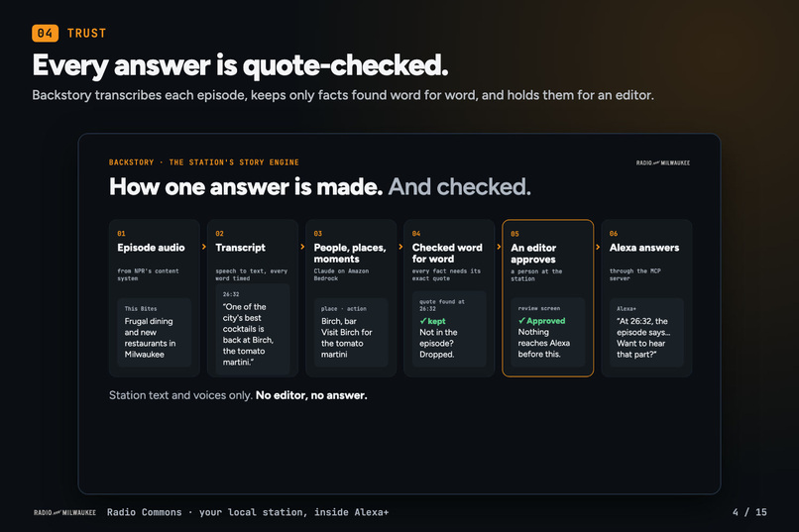Click "Station text and voices only." sentence
Image resolution: width=799 pixels, height=532 pixels.
tap(180, 395)
